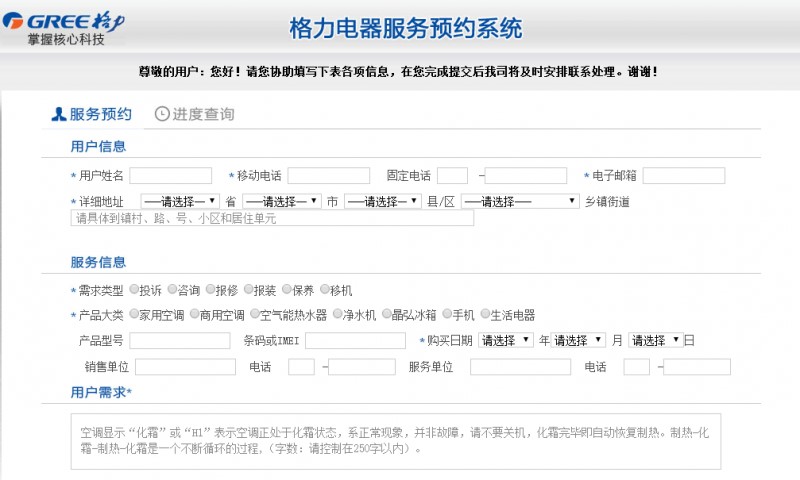800x480 pixels.
Task: Click the 服务单位 phone number field
Action: pos(697,367)
